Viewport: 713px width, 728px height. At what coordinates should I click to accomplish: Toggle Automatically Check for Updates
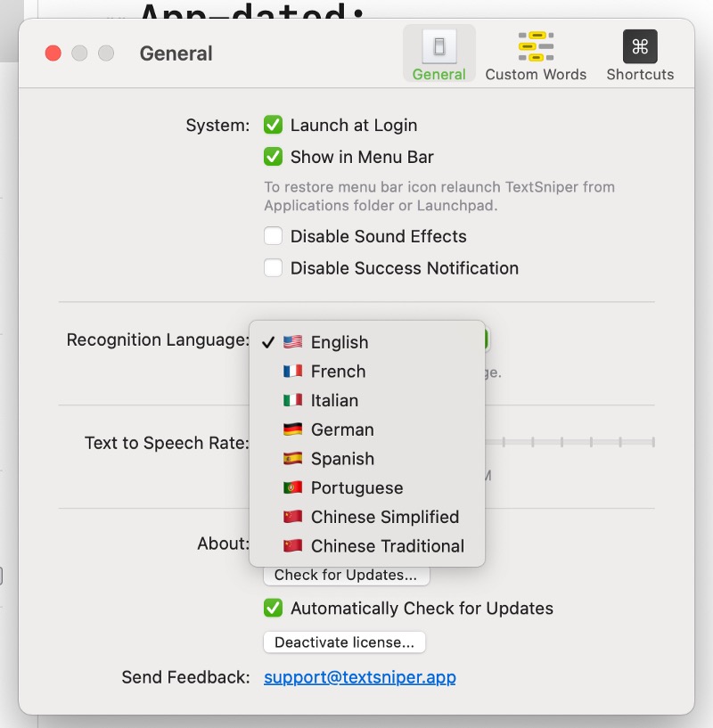point(273,609)
